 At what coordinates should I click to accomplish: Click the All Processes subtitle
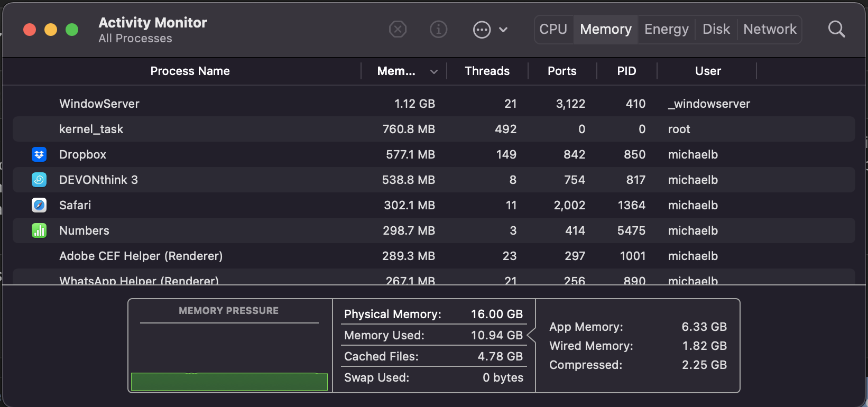click(x=135, y=39)
